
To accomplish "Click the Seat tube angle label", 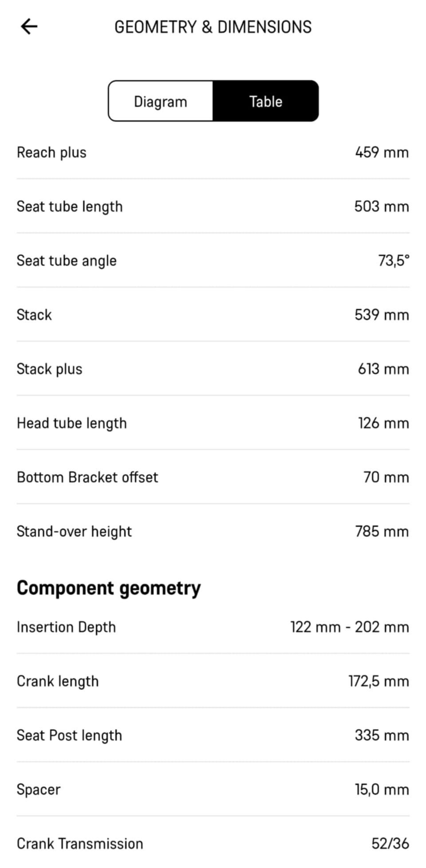I will pos(67,261).
